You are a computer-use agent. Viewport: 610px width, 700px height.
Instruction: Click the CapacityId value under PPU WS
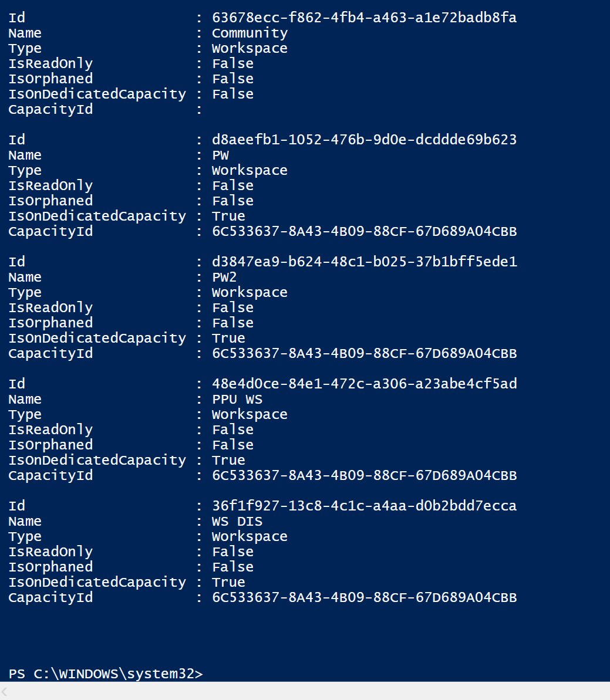point(364,475)
